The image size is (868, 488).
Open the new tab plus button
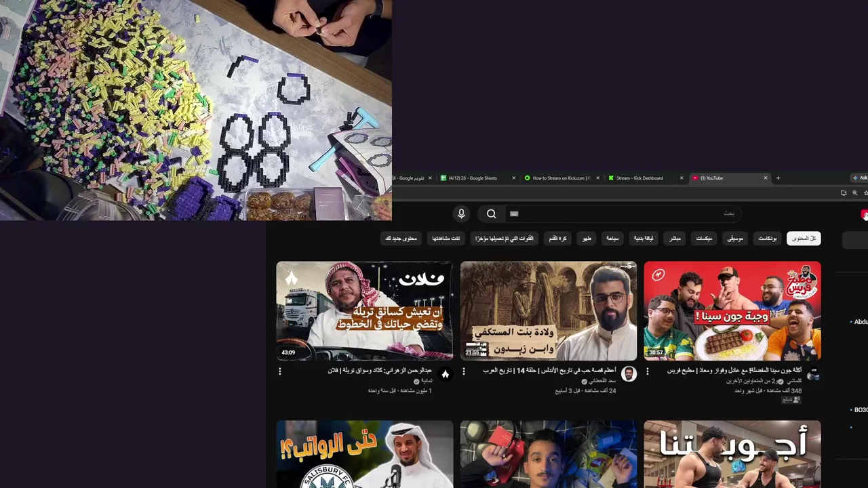pos(778,178)
